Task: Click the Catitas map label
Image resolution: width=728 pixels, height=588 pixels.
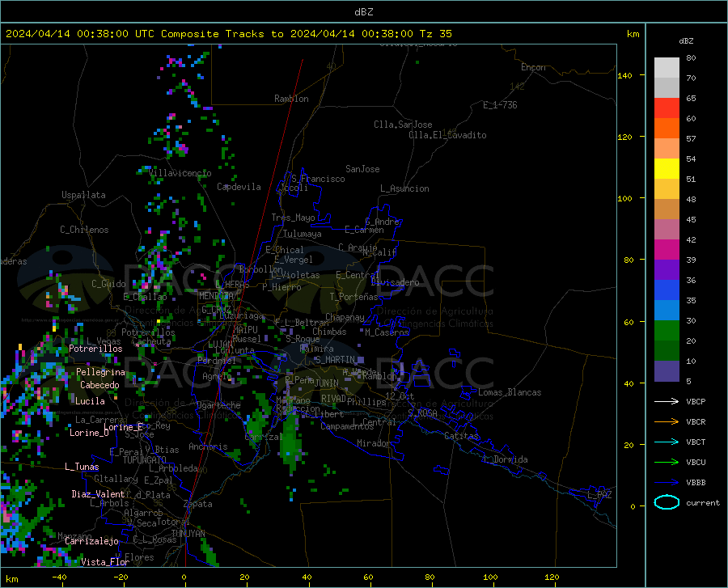Action: pos(462,436)
